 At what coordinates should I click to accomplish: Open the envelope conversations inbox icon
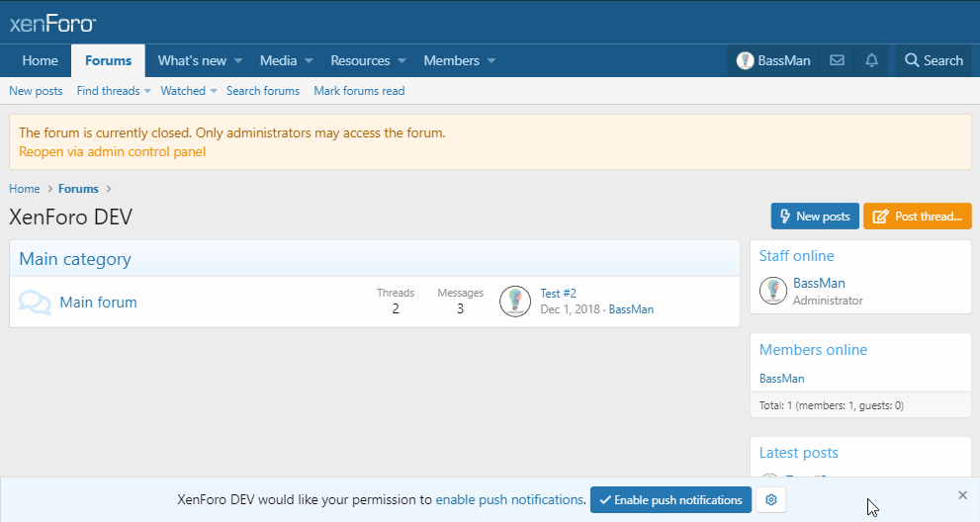[x=837, y=60]
